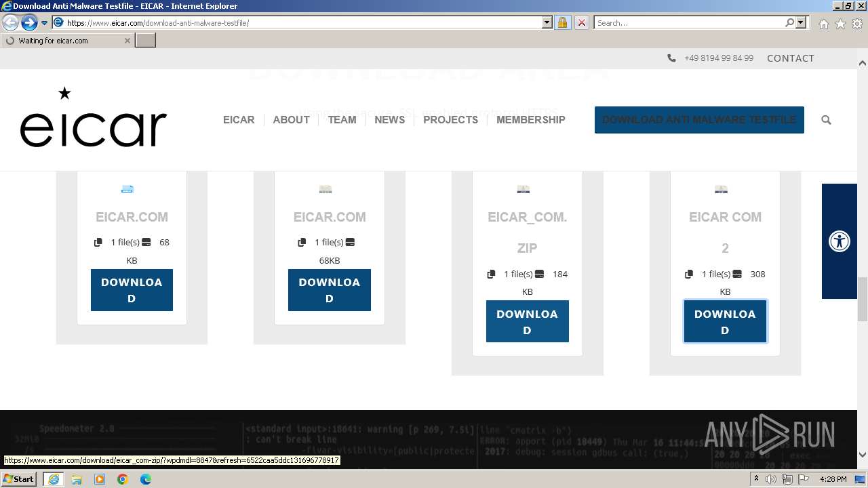
Task: Open File Explorer from taskbar
Action: [x=77, y=479]
